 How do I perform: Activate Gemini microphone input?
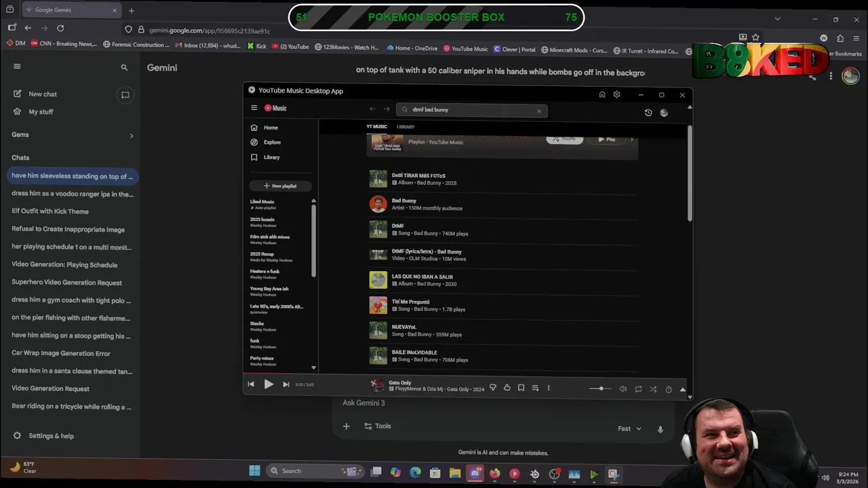(x=660, y=429)
